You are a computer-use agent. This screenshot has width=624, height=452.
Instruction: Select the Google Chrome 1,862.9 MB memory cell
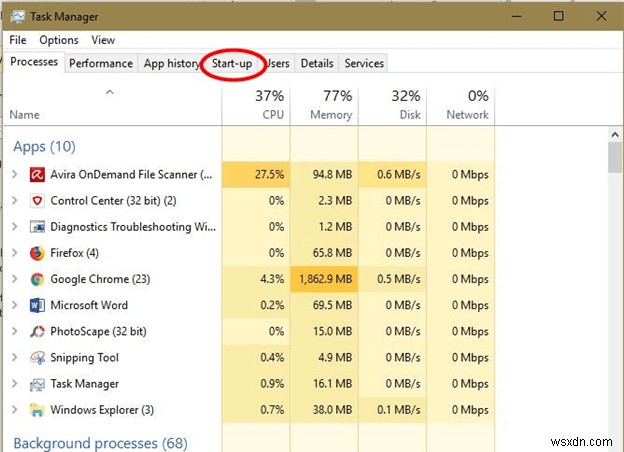click(324, 279)
